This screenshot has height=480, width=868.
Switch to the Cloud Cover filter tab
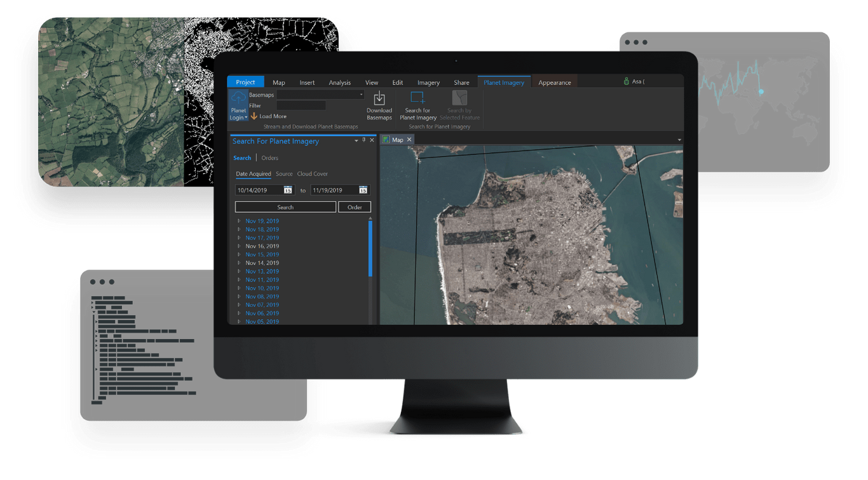pyautogui.click(x=312, y=173)
